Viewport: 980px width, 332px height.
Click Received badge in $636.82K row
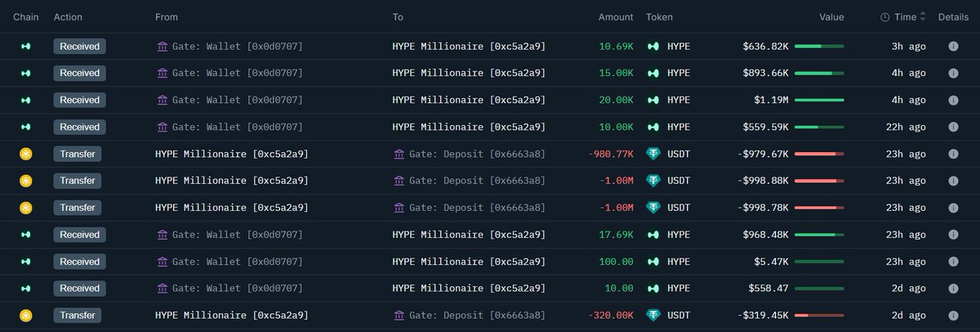79,47
